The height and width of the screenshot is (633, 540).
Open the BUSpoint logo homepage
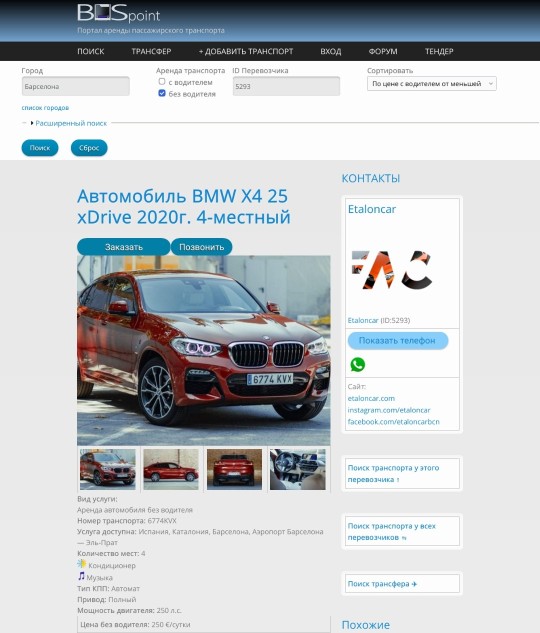pyautogui.click(x=119, y=13)
